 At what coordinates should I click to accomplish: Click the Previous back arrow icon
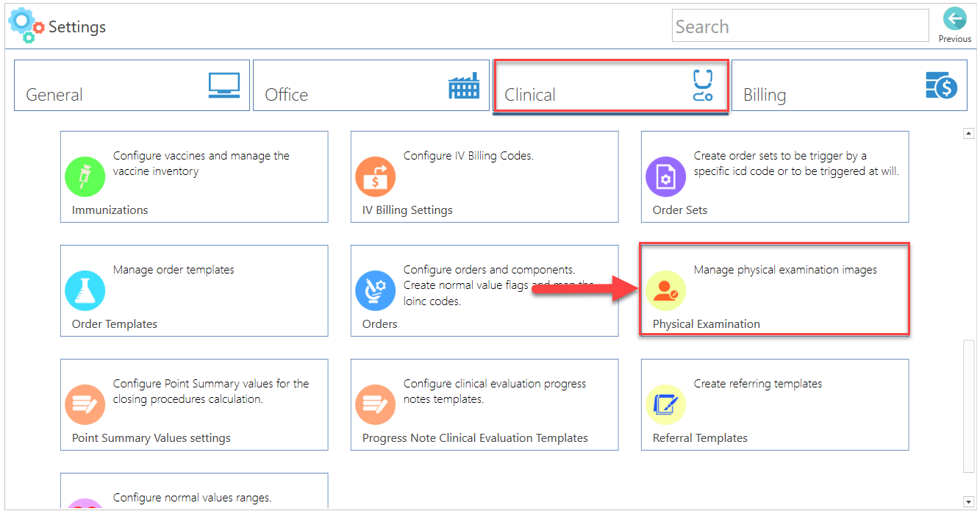point(954,19)
